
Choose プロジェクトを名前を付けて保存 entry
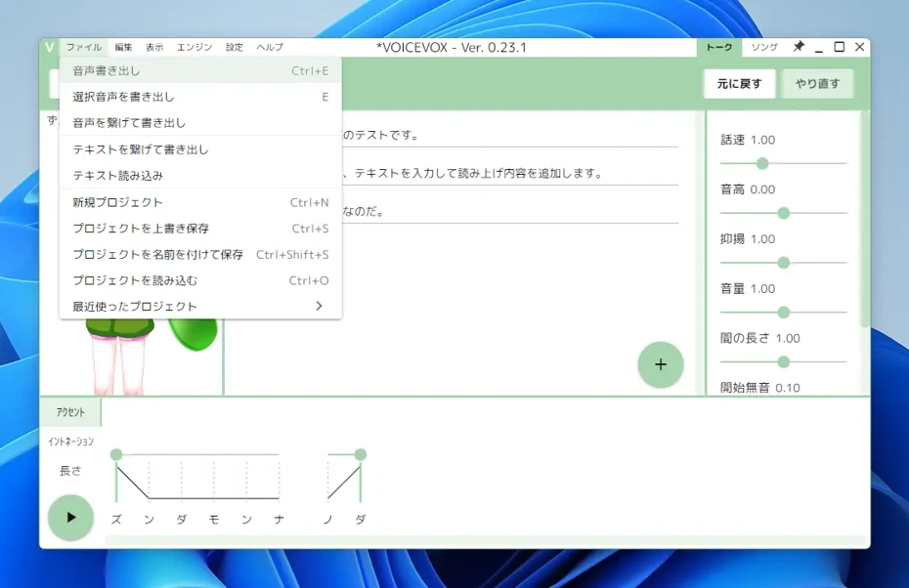pos(200,254)
